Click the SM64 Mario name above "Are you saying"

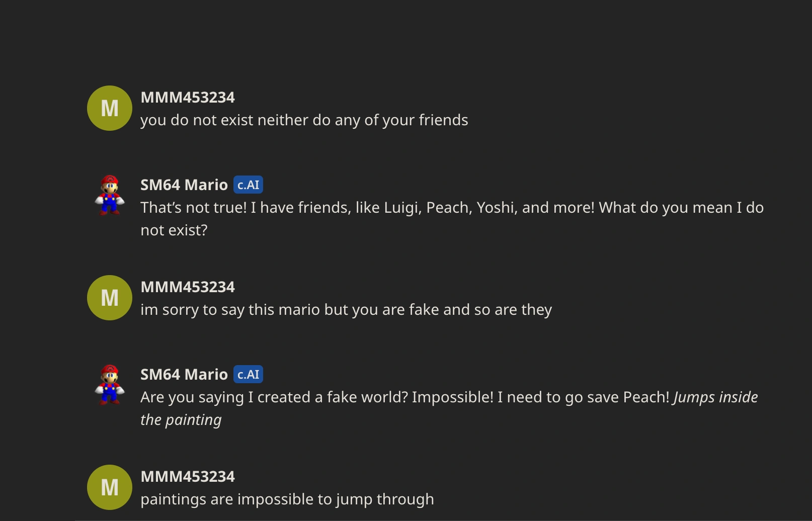tap(184, 375)
